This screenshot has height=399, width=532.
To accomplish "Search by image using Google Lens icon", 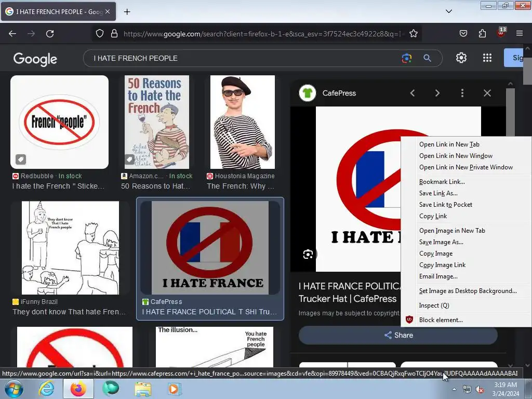I will 406,58.
